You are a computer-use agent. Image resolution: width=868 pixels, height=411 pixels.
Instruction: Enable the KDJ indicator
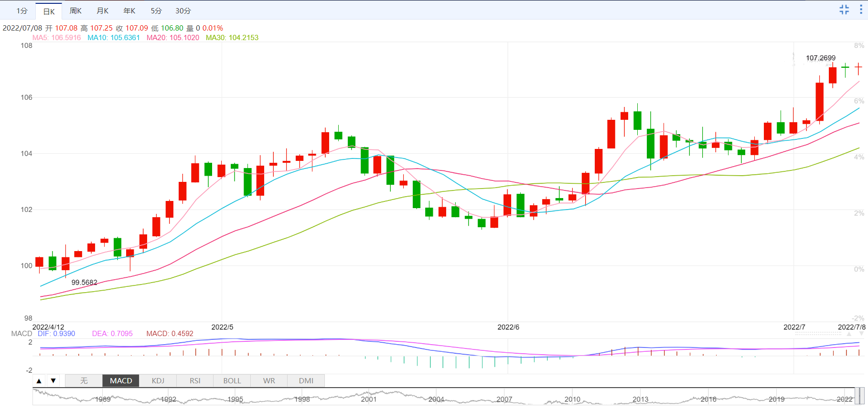158,380
